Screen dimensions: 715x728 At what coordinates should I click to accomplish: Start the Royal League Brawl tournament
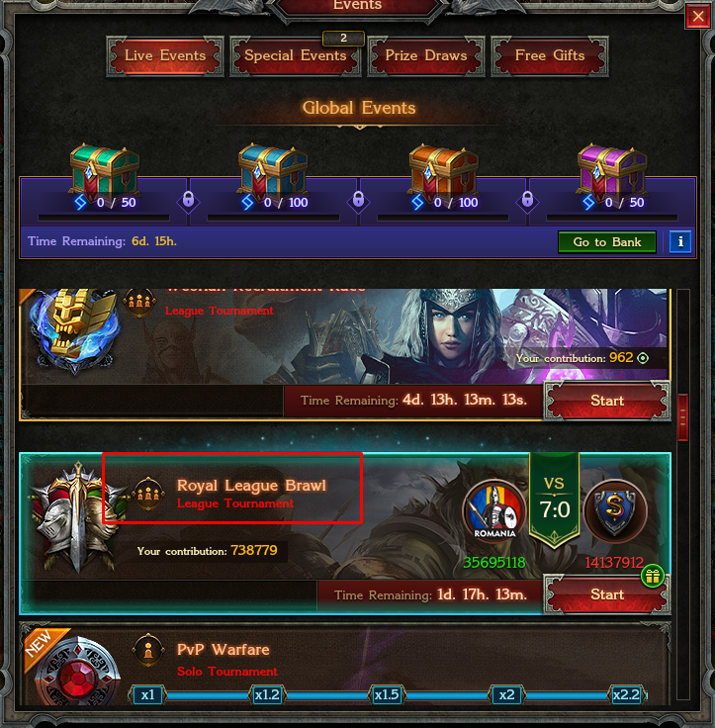pyautogui.click(x=607, y=594)
